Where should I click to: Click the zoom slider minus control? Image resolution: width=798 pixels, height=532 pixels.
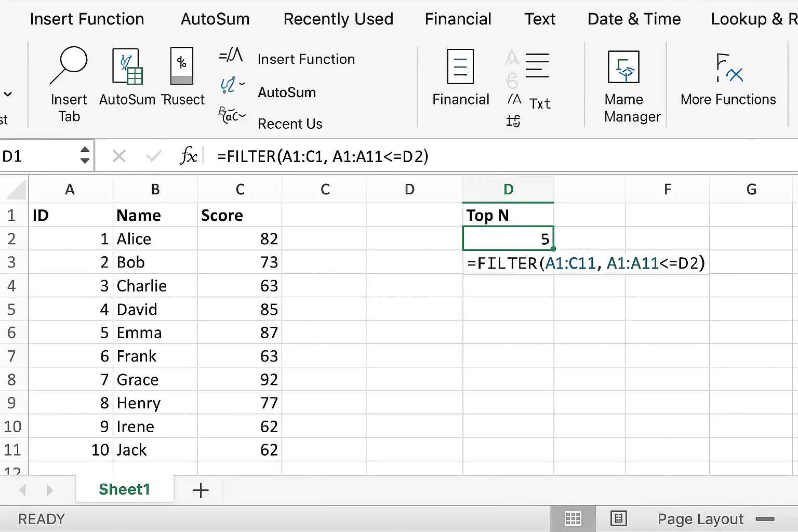click(x=765, y=518)
